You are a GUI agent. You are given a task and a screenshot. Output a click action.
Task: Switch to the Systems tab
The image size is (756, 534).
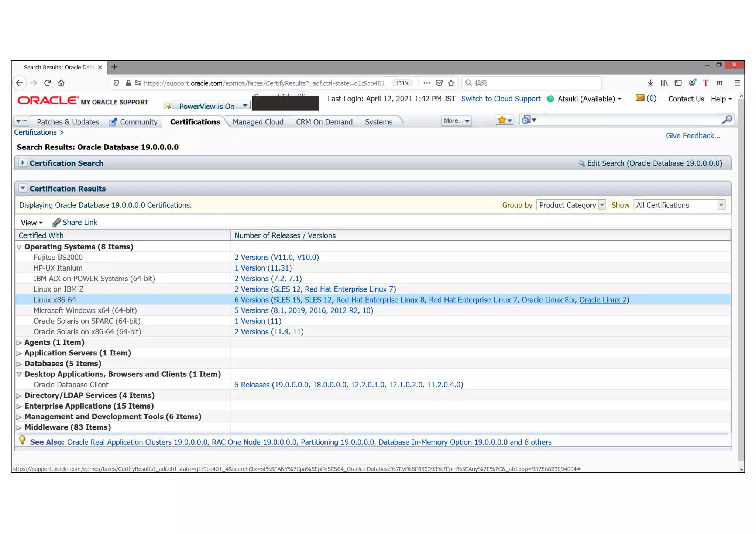[x=378, y=122]
